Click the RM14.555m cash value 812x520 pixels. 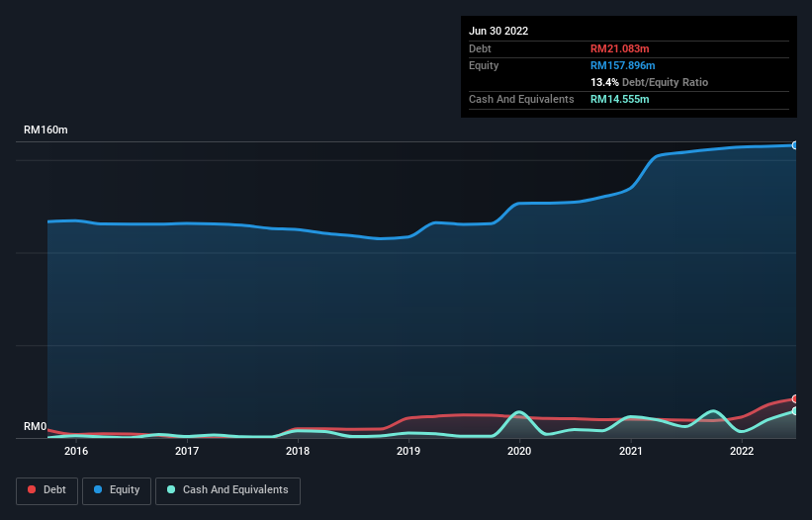point(619,99)
